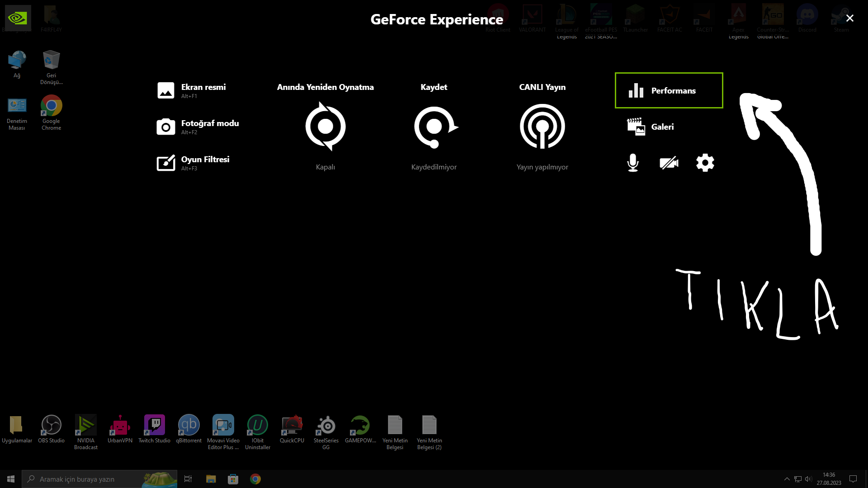
Task: Open File Explorer from the taskbar
Action: (211, 479)
